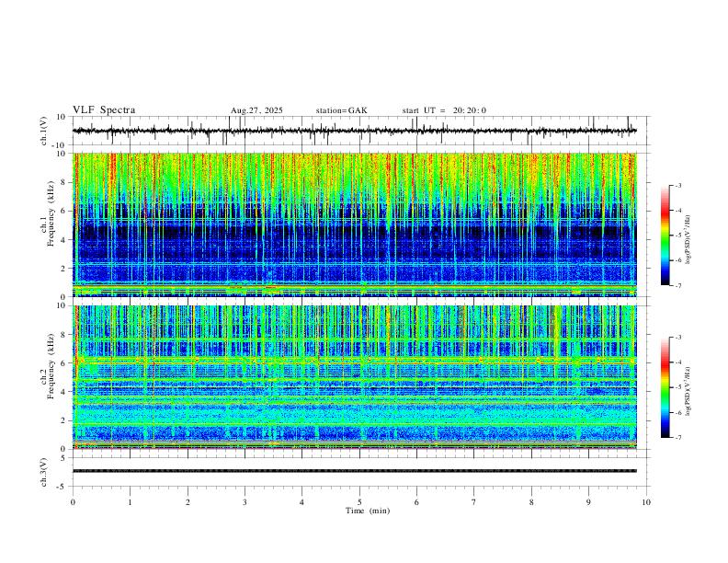Screen dimensions: 728x563
Task: Click the ch.2 spectrogram panel
Action: point(355,377)
